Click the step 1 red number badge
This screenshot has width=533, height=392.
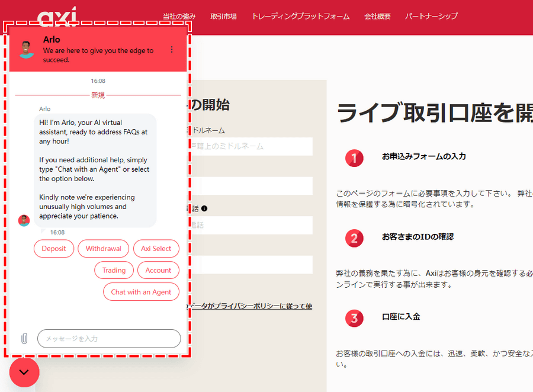tap(354, 158)
